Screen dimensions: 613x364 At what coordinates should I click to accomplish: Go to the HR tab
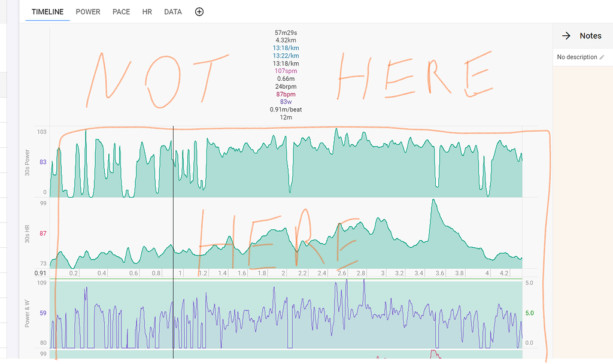(x=147, y=12)
